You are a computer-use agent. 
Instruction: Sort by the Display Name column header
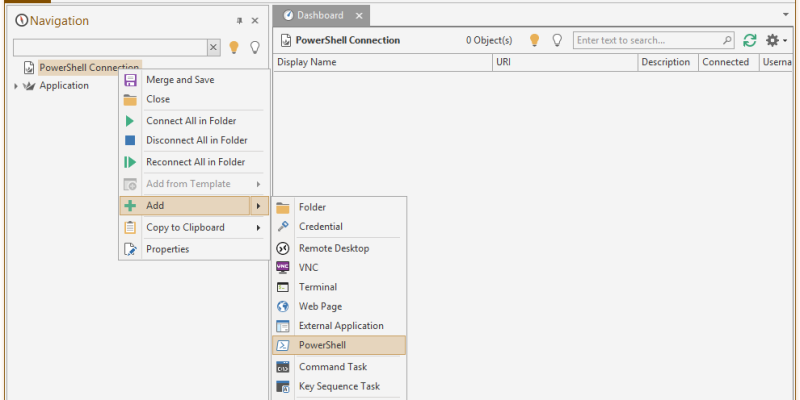click(x=307, y=62)
